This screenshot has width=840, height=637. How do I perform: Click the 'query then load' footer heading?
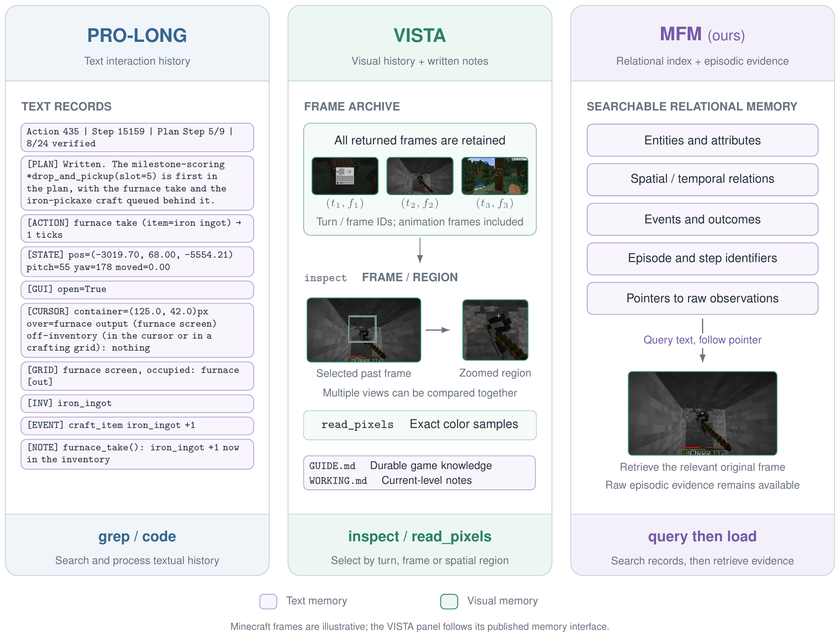click(702, 536)
